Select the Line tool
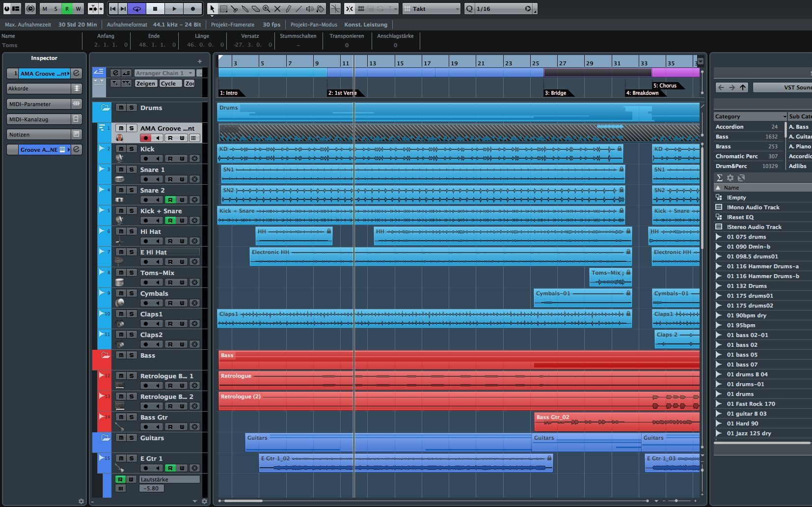The image size is (812, 507). [298, 9]
